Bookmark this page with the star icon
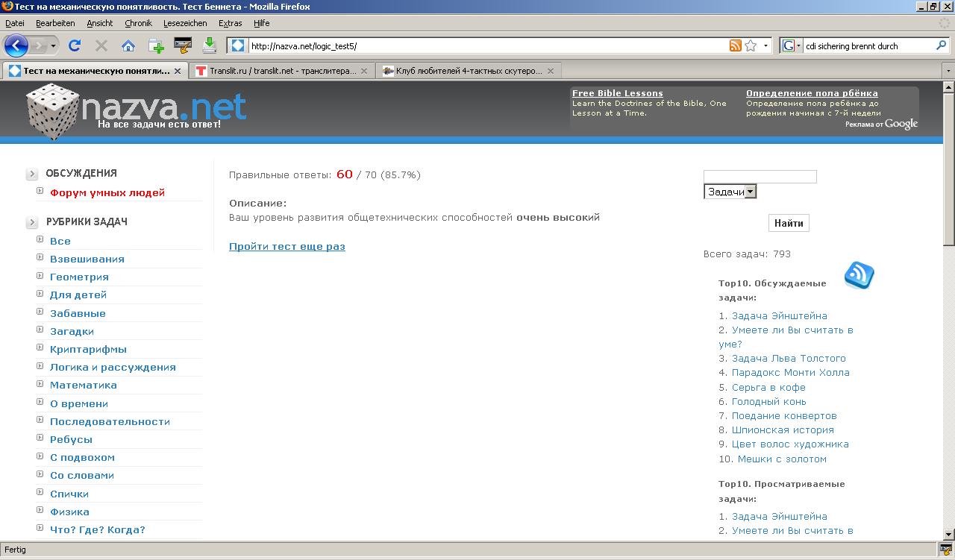The height and width of the screenshot is (560, 955). (x=751, y=45)
